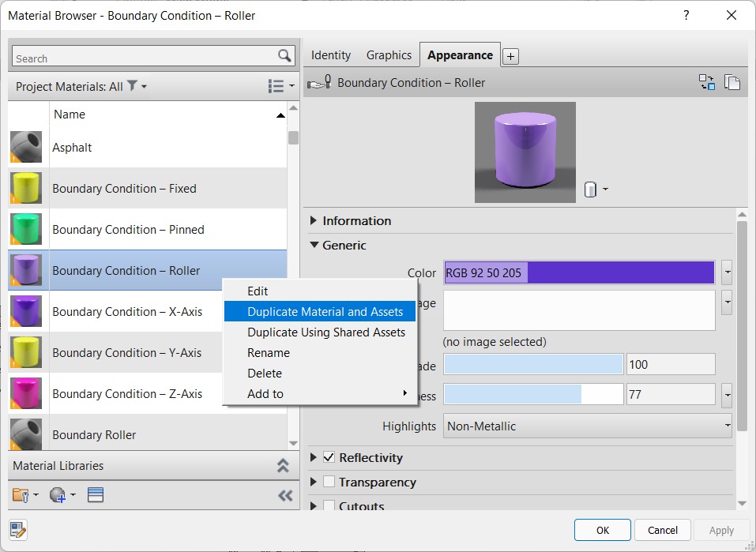Open the Highlights Non-Metallic dropdown
Screen dimensions: 756x552
pos(587,426)
